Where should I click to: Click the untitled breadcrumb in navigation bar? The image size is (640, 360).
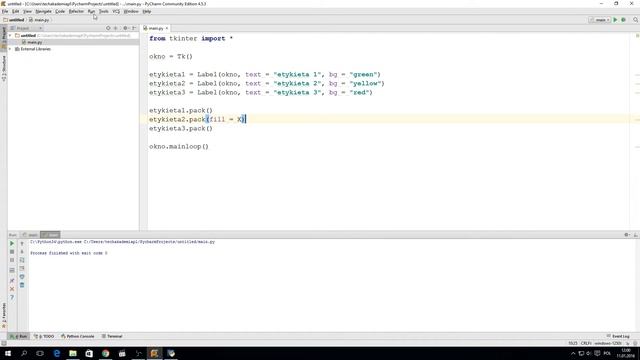tap(14, 20)
